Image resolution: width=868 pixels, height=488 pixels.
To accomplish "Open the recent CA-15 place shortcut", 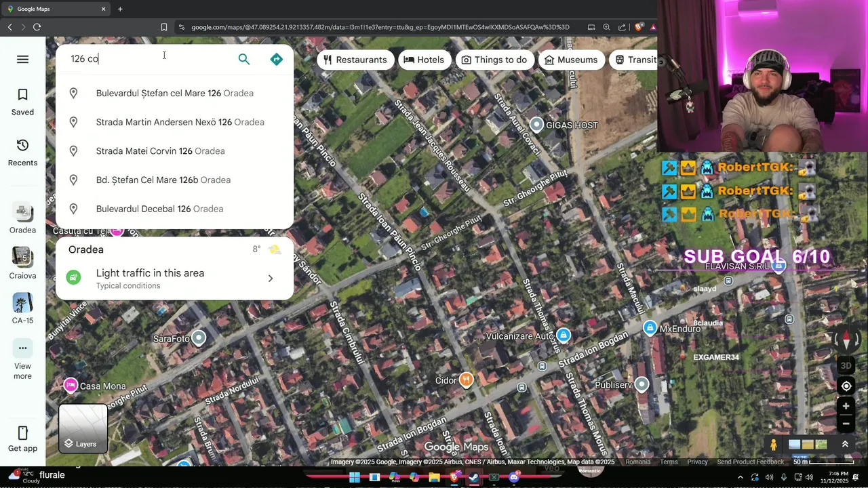I will click(22, 309).
